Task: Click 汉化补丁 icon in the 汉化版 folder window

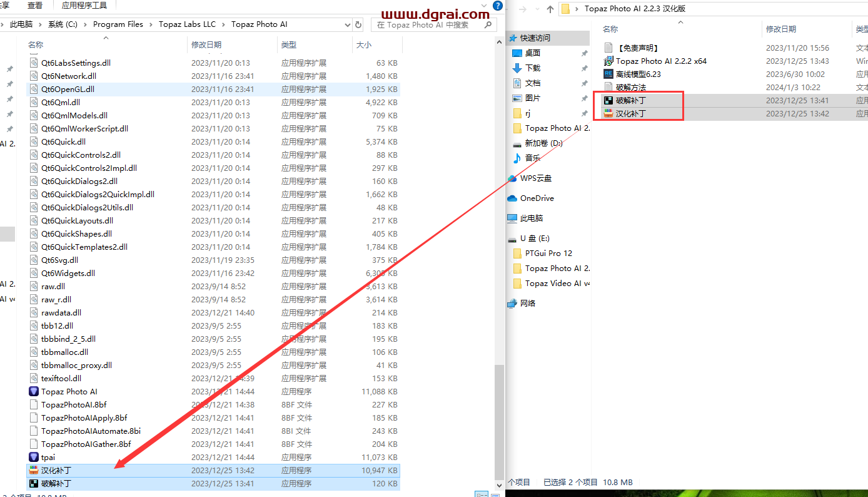Action: coord(608,113)
